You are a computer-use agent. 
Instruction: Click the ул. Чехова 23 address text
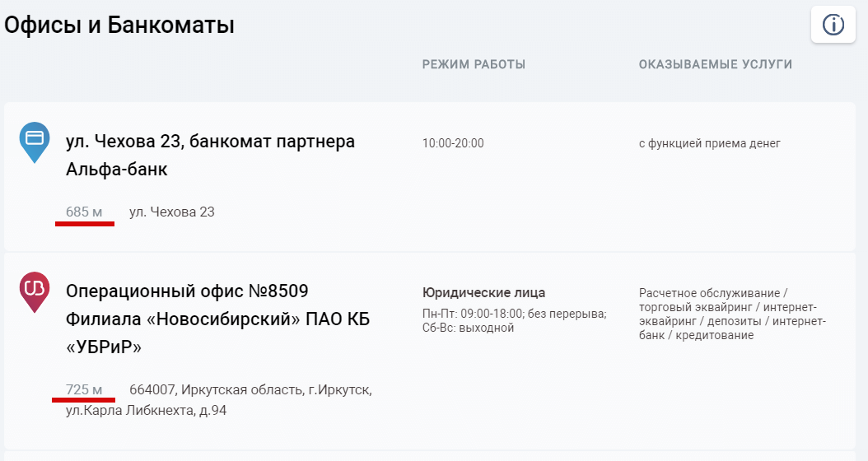coord(171,212)
